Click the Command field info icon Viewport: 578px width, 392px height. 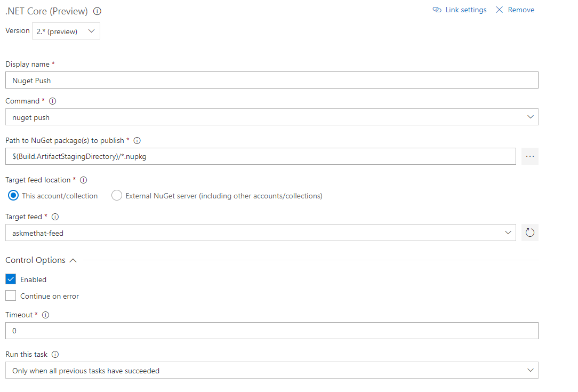tap(53, 101)
